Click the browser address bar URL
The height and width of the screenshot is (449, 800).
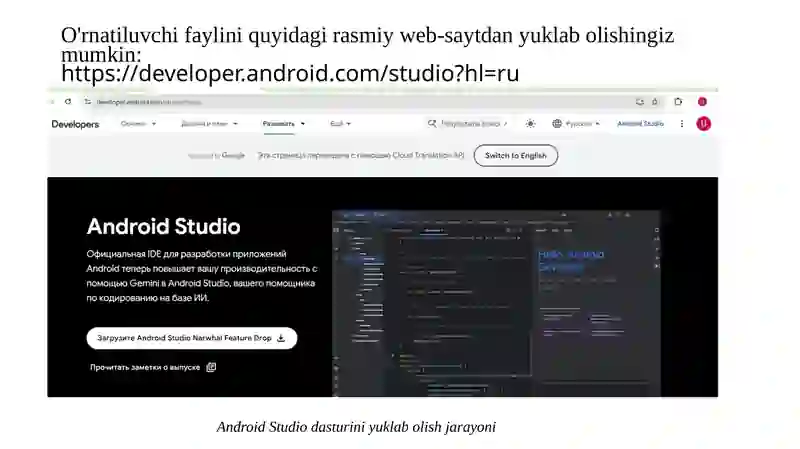(149, 102)
